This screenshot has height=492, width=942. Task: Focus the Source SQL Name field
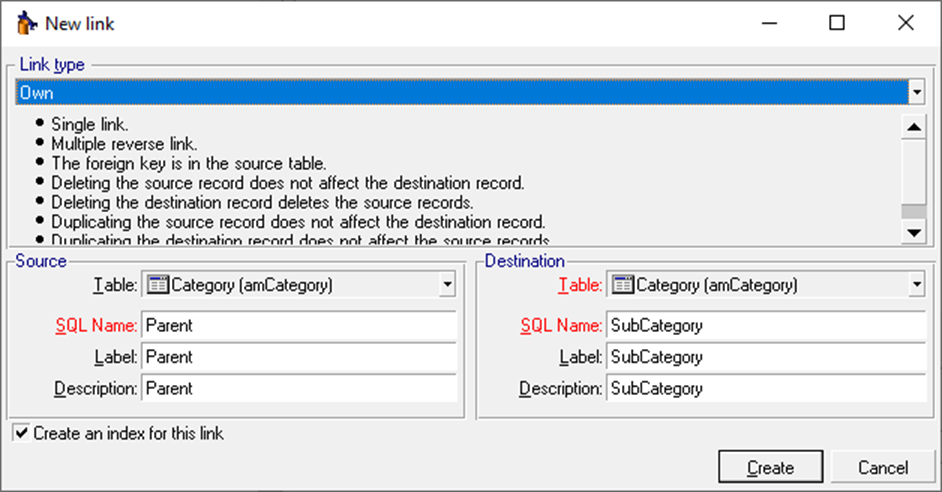coord(299,325)
